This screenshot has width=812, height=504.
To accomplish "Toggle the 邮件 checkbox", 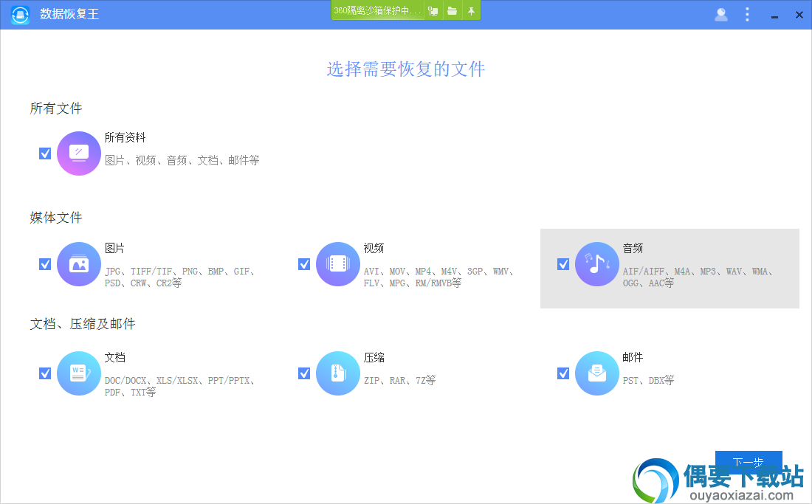I will (x=563, y=373).
